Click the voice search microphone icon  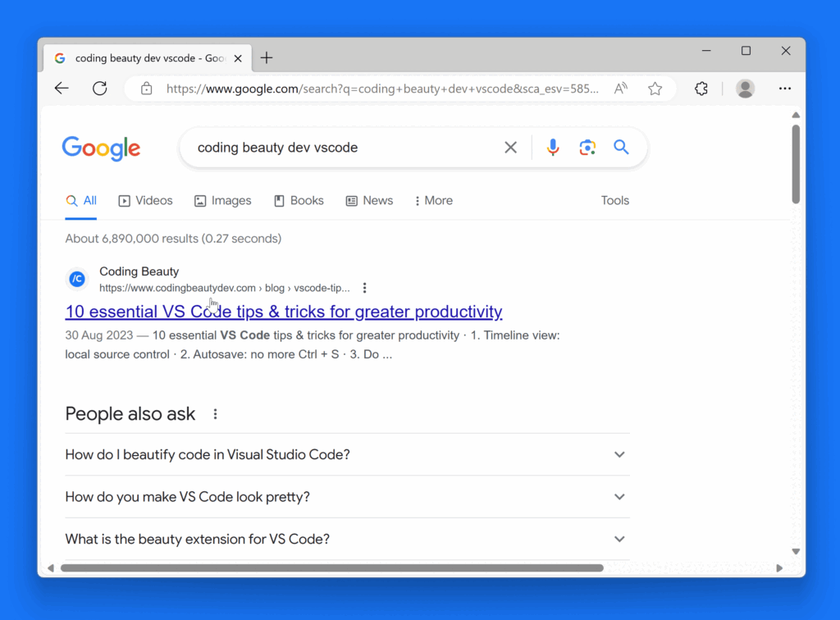553,148
